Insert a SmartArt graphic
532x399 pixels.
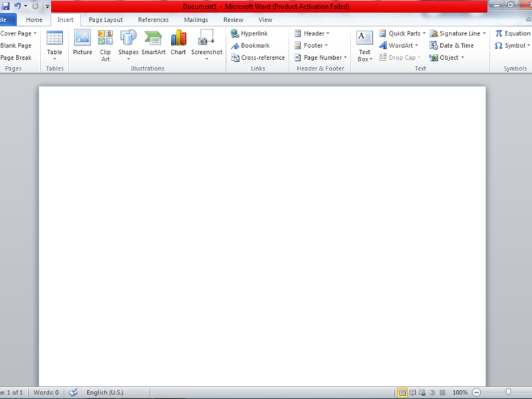[x=154, y=43]
